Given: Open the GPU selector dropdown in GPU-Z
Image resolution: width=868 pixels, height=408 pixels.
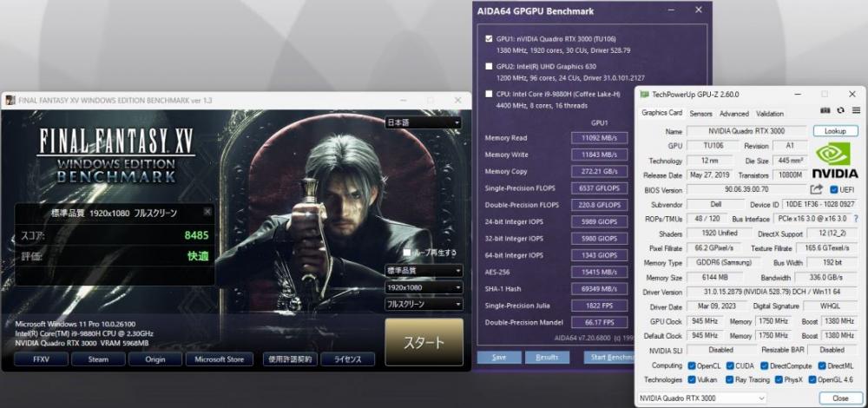Looking at the screenshot, I should click(x=702, y=398).
